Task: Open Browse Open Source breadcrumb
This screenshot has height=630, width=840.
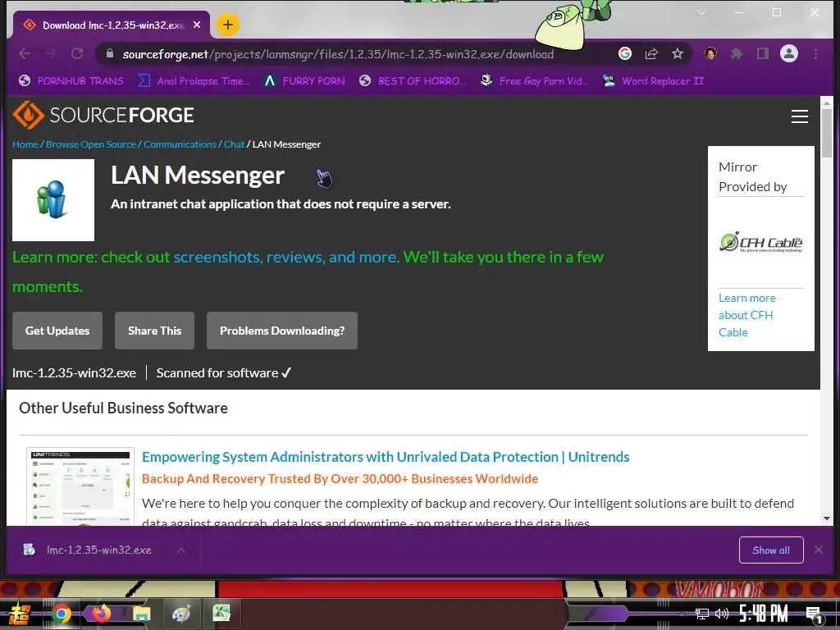Action: click(x=91, y=144)
